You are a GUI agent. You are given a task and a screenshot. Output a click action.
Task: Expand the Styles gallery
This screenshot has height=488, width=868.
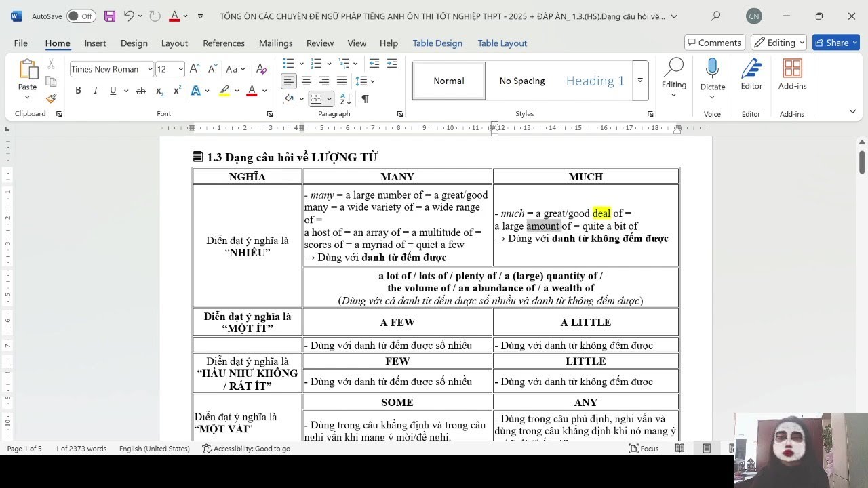point(639,81)
